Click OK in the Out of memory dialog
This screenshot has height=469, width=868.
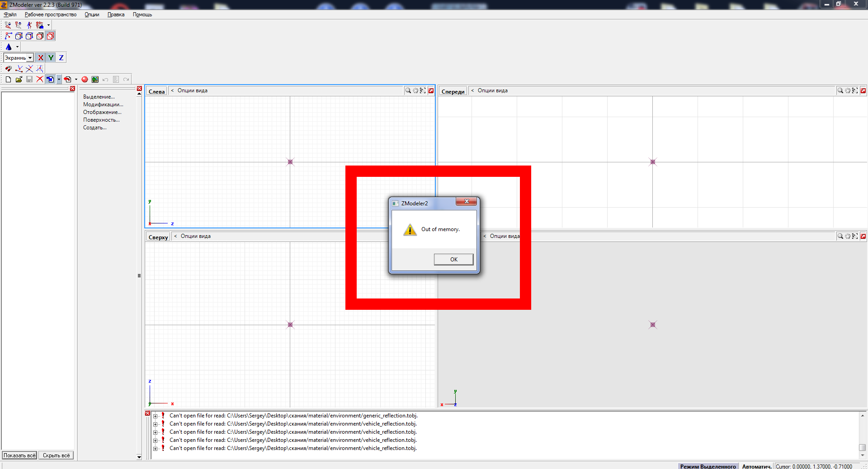click(453, 259)
